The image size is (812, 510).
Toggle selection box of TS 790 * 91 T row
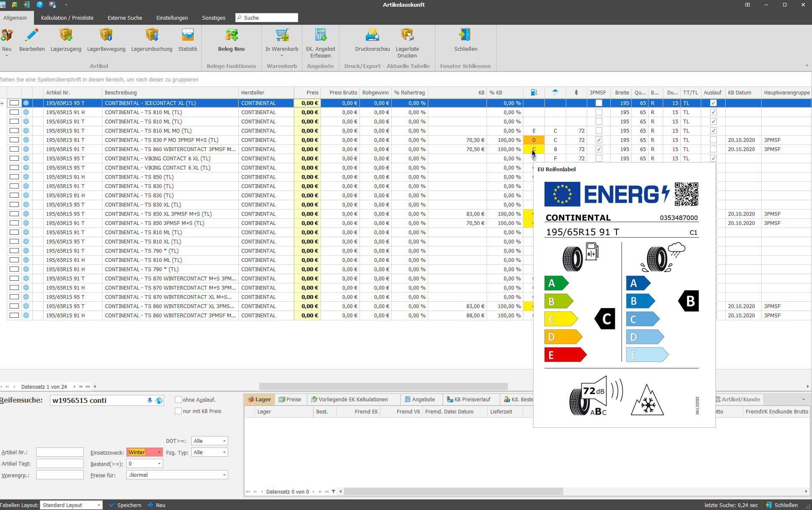pos(14,251)
